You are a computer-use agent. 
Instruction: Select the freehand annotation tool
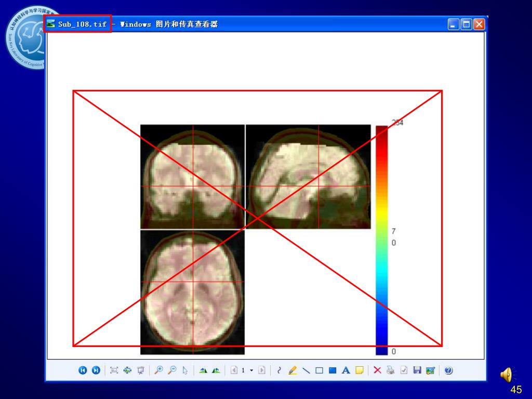[279, 370]
